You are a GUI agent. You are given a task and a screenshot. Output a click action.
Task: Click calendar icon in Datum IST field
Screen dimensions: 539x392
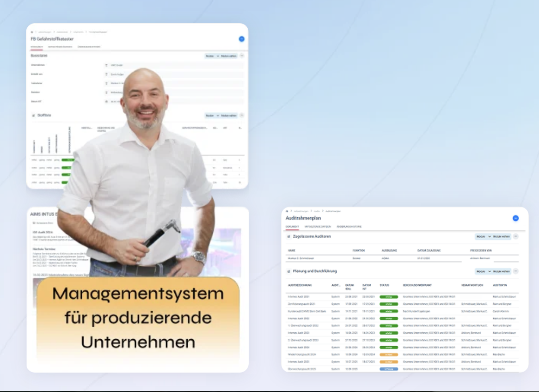106,101
